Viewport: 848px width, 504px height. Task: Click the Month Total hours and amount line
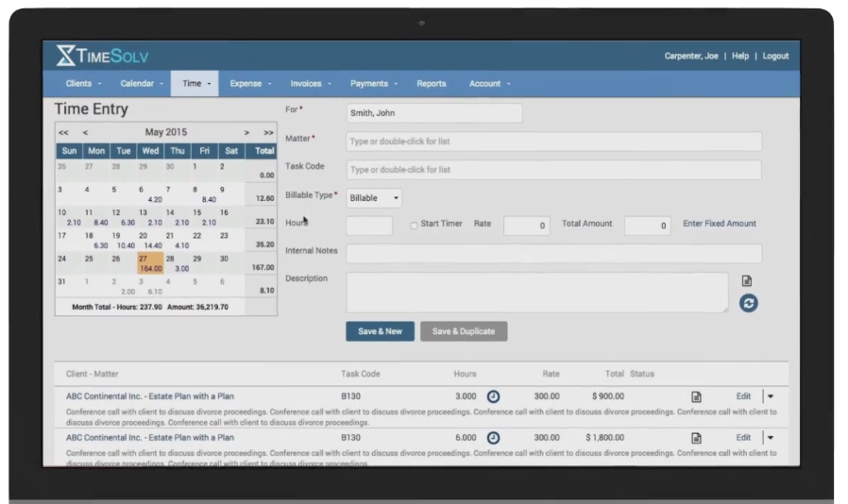[x=150, y=307]
